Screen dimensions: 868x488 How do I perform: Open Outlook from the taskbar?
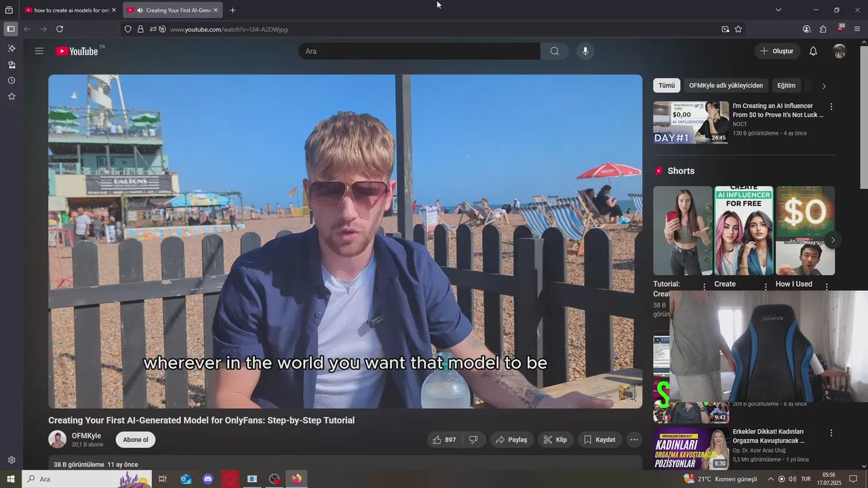pyautogui.click(x=186, y=479)
